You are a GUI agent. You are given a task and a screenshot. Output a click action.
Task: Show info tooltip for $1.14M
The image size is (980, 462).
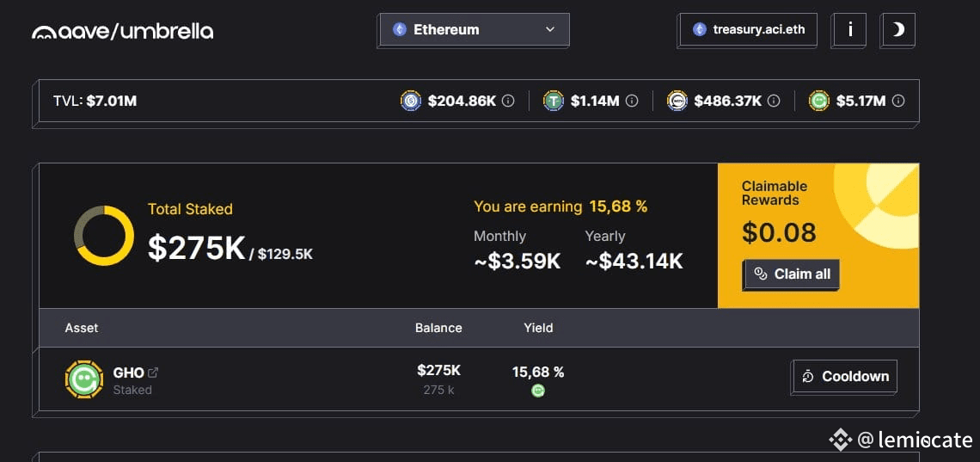click(632, 101)
